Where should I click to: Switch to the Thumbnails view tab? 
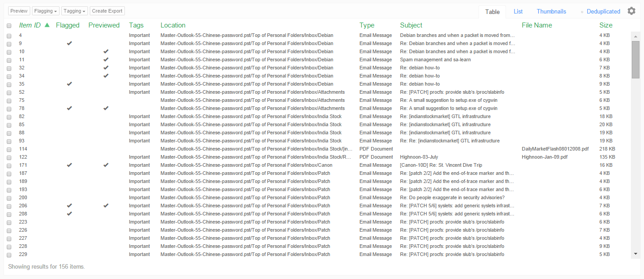coord(551,12)
